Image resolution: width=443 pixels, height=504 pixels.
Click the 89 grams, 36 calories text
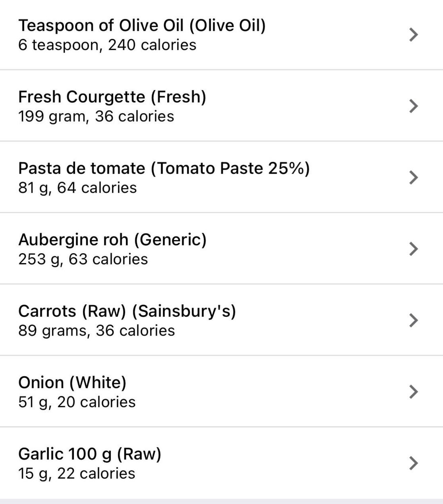pos(96,330)
